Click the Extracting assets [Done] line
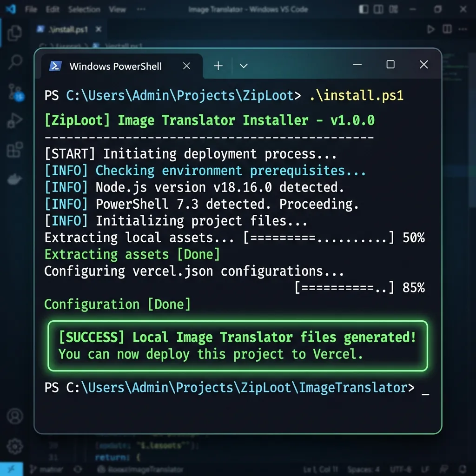Viewport: 476px width, 476px height. [x=132, y=254]
